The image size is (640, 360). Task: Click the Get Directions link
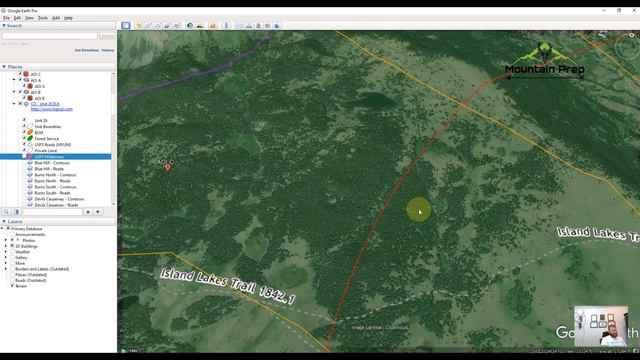87,50
